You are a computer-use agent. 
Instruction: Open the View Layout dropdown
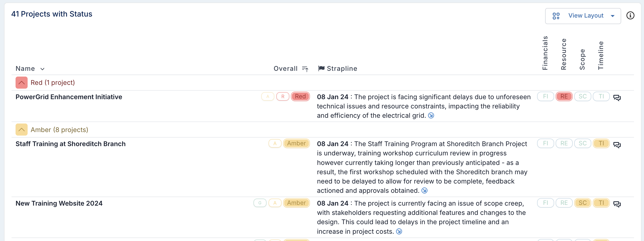[583, 16]
